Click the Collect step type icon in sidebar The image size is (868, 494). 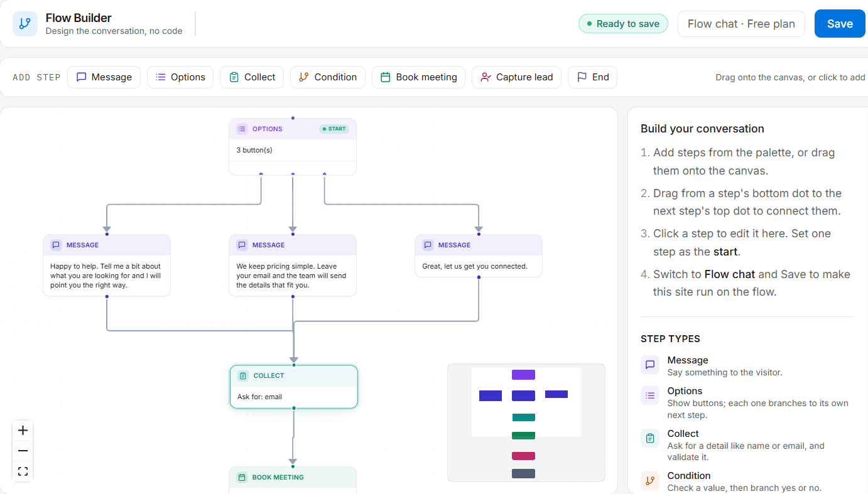point(650,438)
